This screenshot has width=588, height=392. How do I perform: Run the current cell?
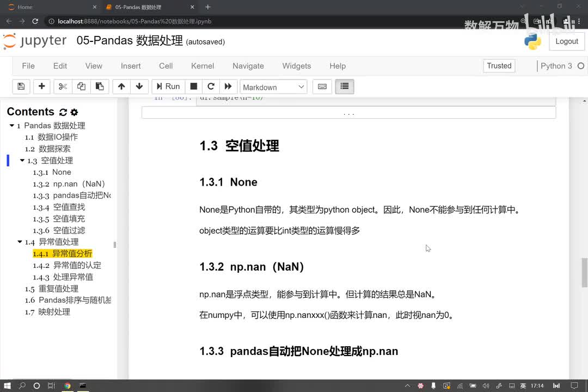pyautogui.click(x=168, y=87)
